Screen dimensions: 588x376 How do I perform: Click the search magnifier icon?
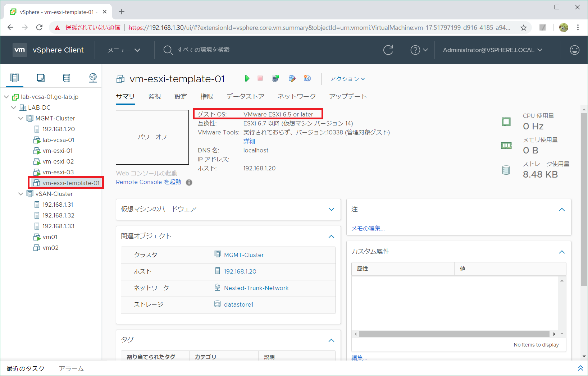tap(168, 50)
